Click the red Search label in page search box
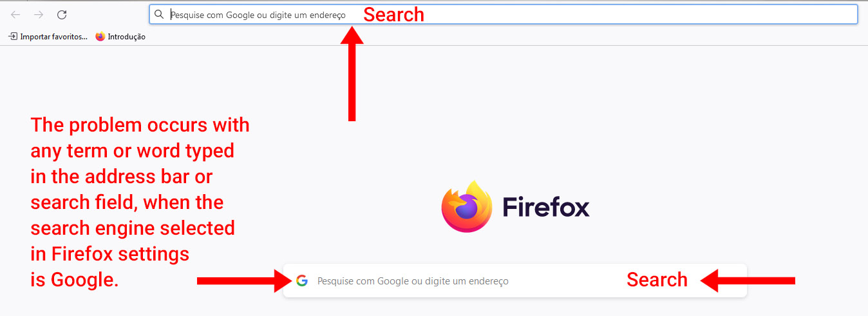 click(x=657, y=280)
